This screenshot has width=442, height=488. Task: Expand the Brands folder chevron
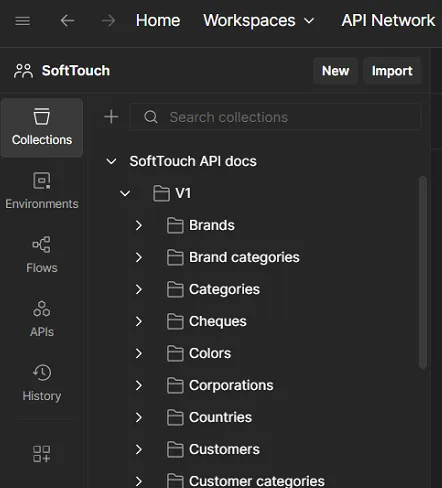pyautogui.click(x=139, y=225)
